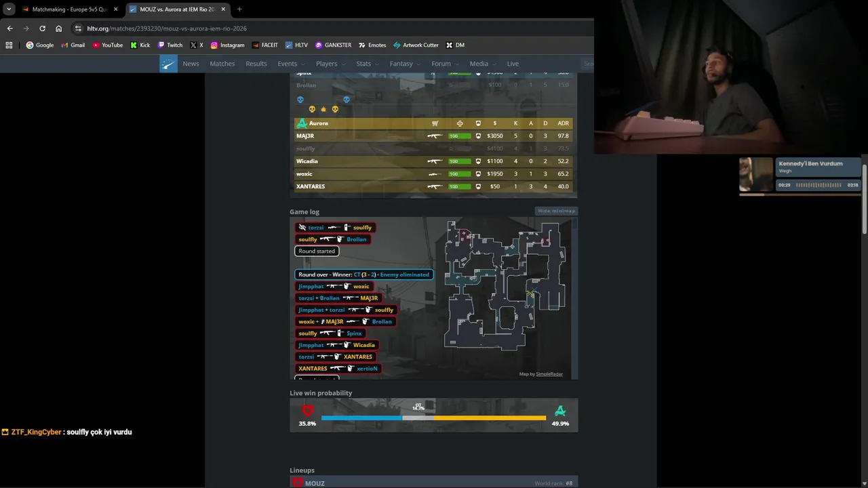Open the Live menu item

513,64
